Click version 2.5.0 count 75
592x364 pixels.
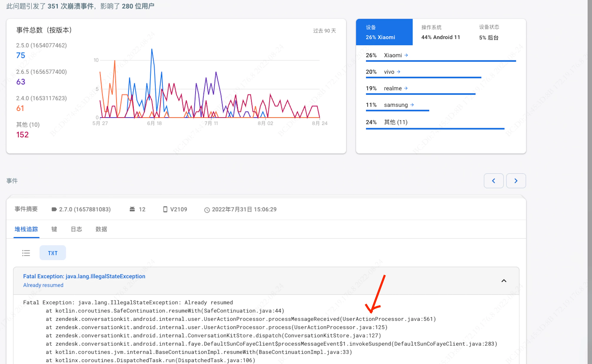pyautogui.click(x=21, y=55)
